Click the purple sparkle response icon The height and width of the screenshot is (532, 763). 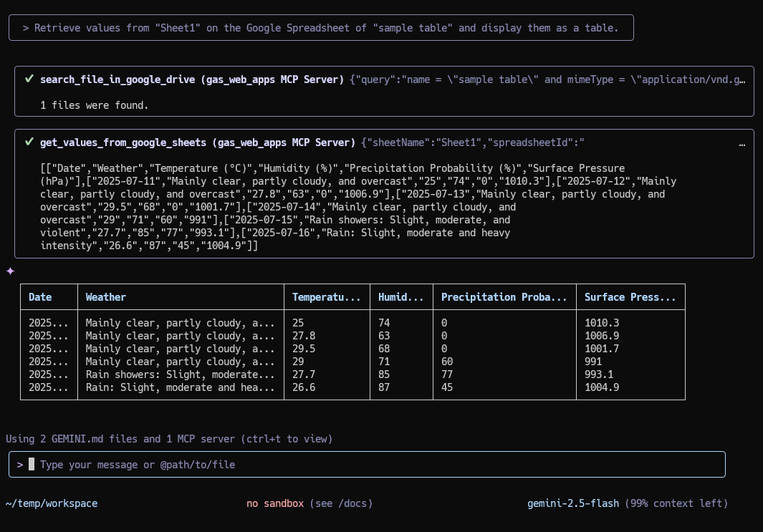pos(10,271)
